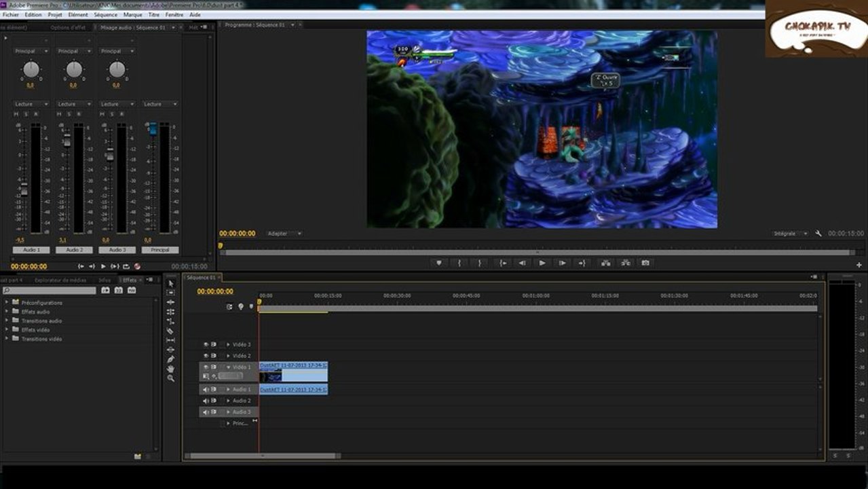Mute the Audio 1 track with its speaker toggle

(x=206, y=389)
